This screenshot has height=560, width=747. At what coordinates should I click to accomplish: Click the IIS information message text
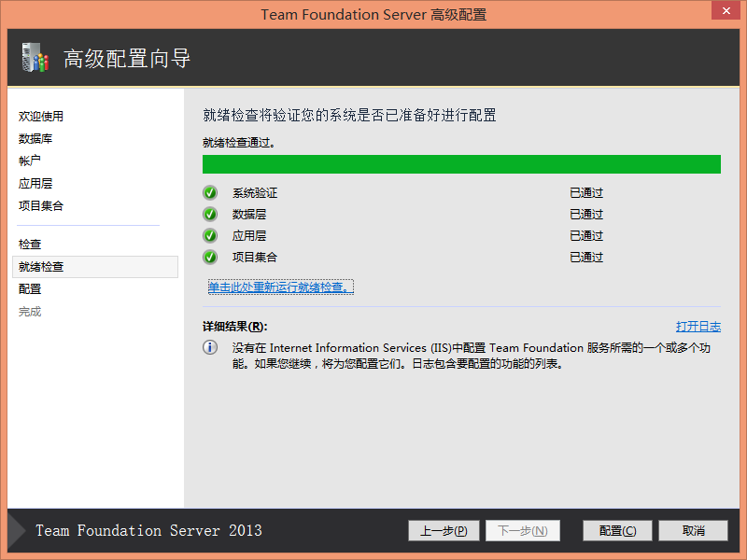(x=472, y=356)
